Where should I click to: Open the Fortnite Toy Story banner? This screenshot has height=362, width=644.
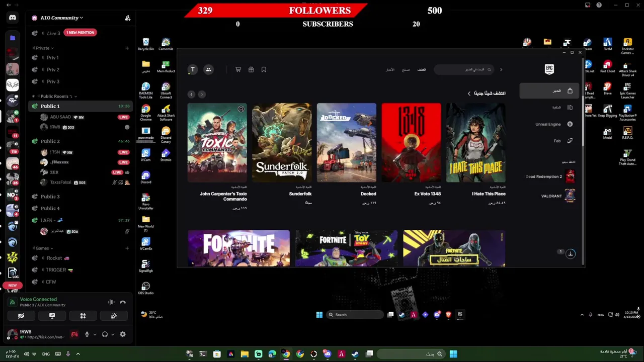click(x=346, y=248)
